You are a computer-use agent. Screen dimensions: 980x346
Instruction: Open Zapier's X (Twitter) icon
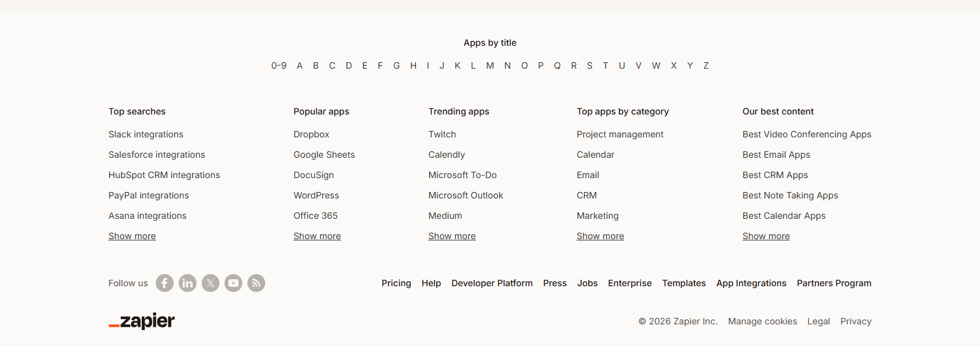point(210,283)
